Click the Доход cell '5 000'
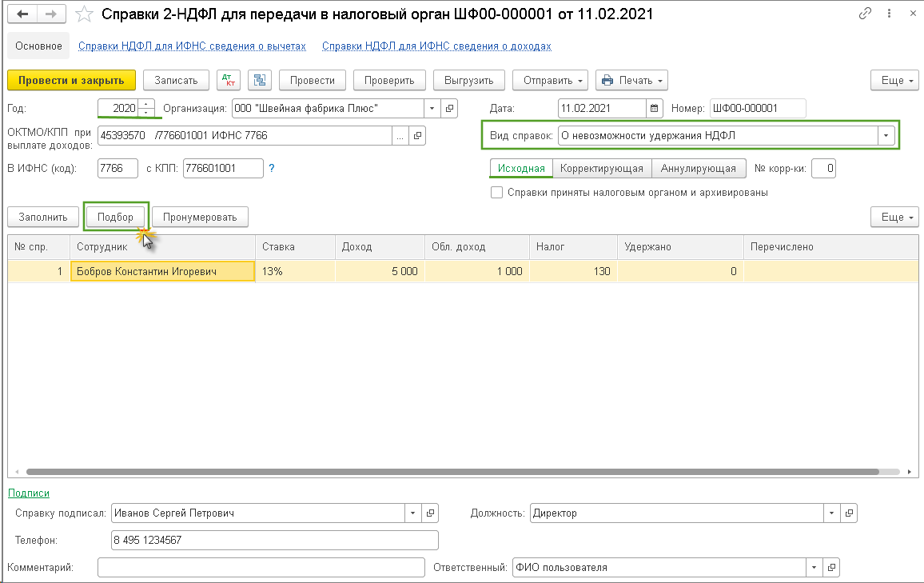 click(x=380, y=271)
